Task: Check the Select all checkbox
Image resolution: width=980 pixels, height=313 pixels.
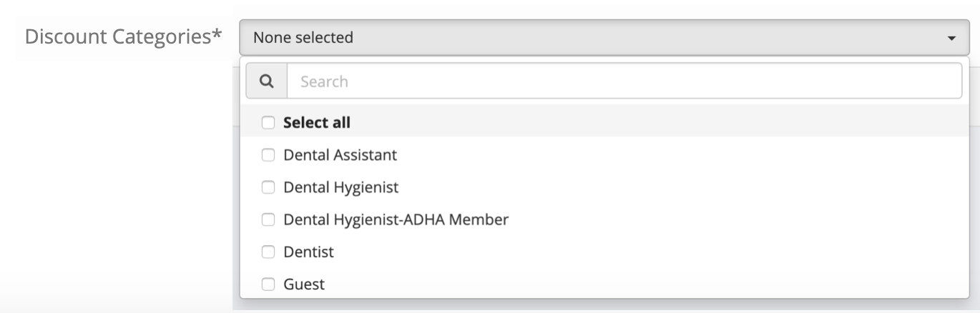Action: (268, 123)
